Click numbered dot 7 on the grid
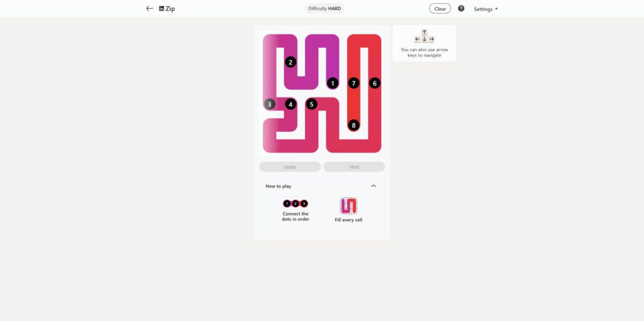This screenshot has width=644, height=321. tap(353, 84)
